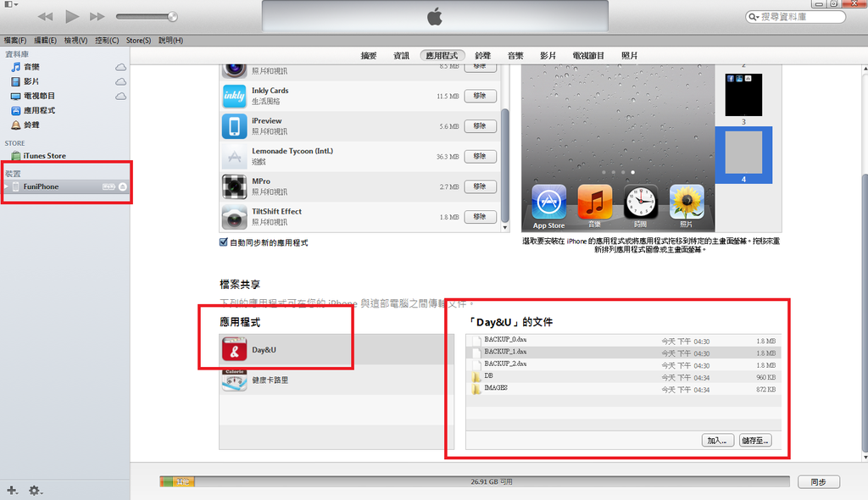
Task: Eject the FuniPhone device
Action: tap(123, 186)
